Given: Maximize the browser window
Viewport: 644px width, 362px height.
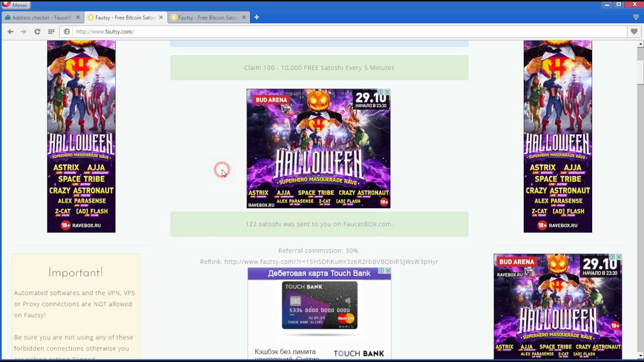Looking at the screenshot, I should coord(619,4).
